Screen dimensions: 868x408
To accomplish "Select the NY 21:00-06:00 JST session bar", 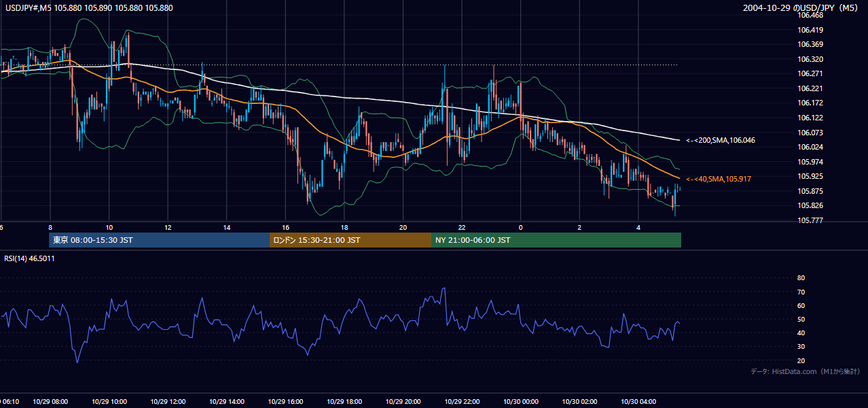I will tap(556, 240).
